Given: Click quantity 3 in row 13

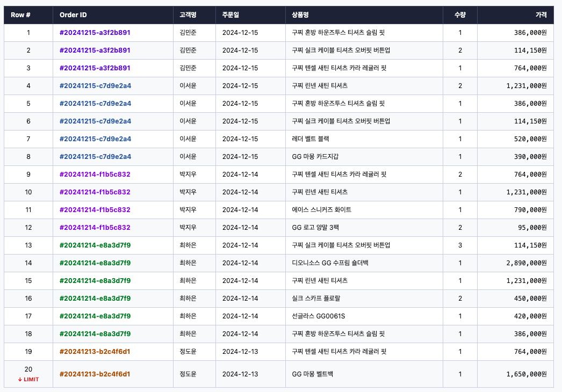Looking at the screenshot, I should [x=460, y=245].
